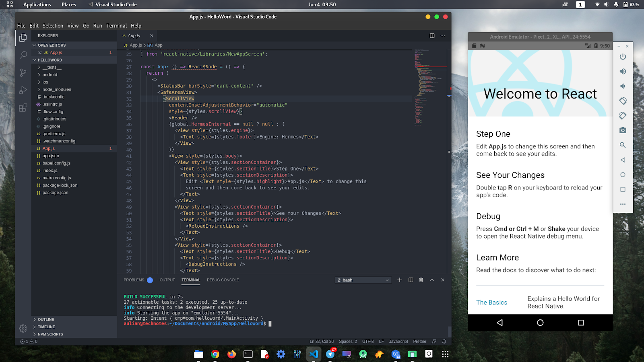Expand the NPM SCRIPTS section
Viewport: 644px width, 362px height.
coord(74,334)
